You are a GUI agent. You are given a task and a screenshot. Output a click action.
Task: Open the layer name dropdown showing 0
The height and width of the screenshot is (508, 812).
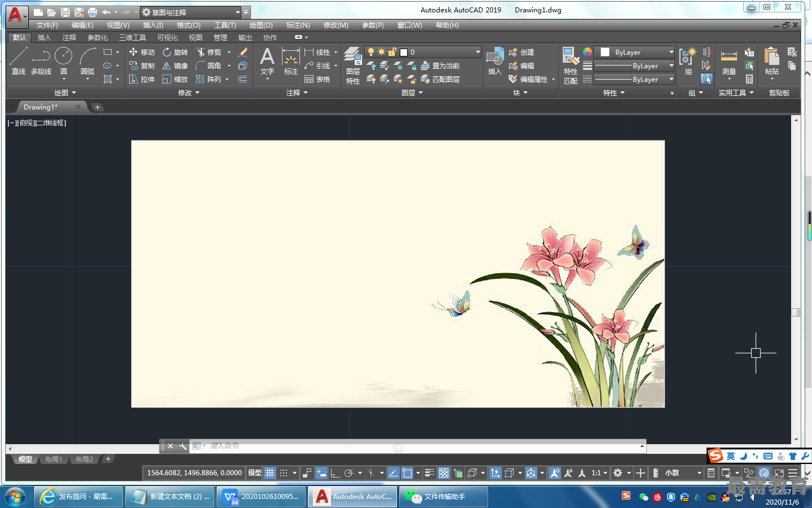(423, 52)
